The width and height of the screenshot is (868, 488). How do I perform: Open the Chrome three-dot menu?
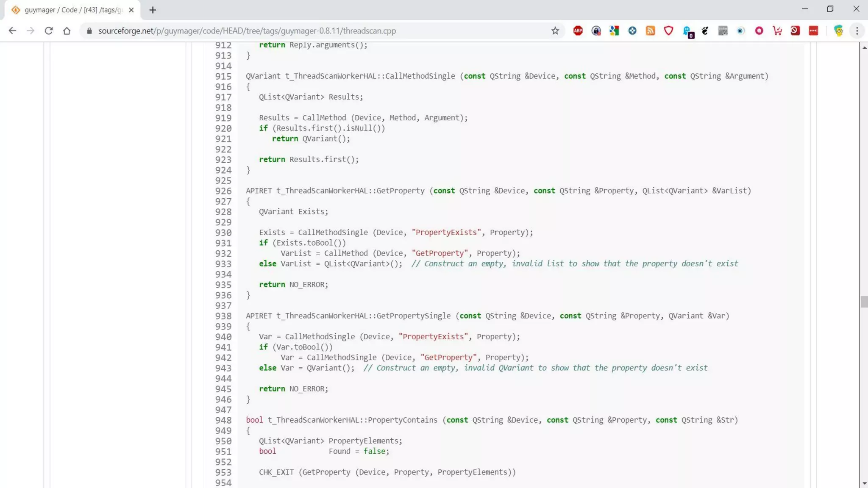point(857,31)
